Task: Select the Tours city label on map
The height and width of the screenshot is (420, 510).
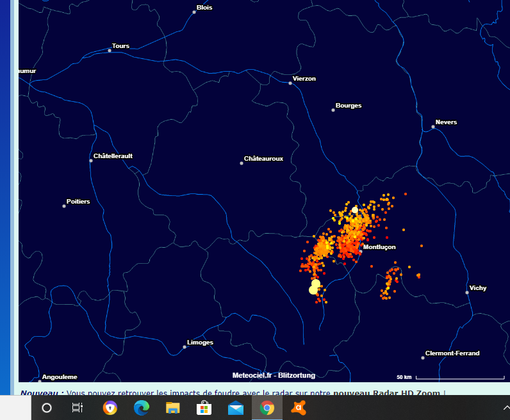Action: point(120,46)
